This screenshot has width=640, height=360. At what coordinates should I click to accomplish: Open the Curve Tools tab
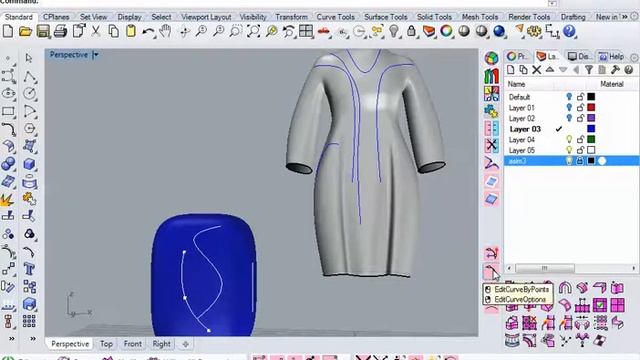click(336, 17)
